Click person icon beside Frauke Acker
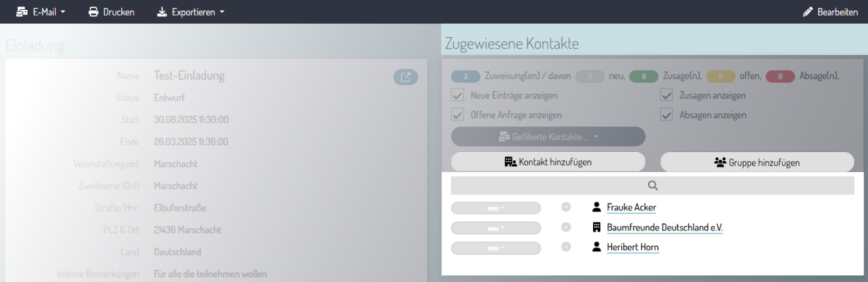Viewport: 868px width, 282px height. click(596, 207)
